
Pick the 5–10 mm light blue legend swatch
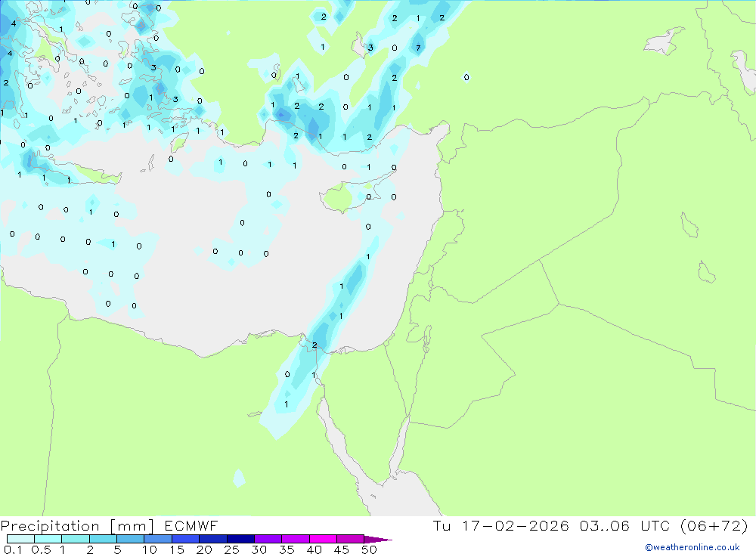tap(130, 539)
